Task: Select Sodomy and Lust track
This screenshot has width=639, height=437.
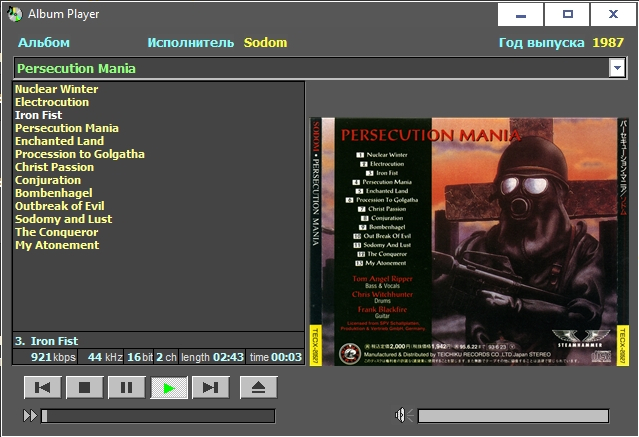Action: 64,219
